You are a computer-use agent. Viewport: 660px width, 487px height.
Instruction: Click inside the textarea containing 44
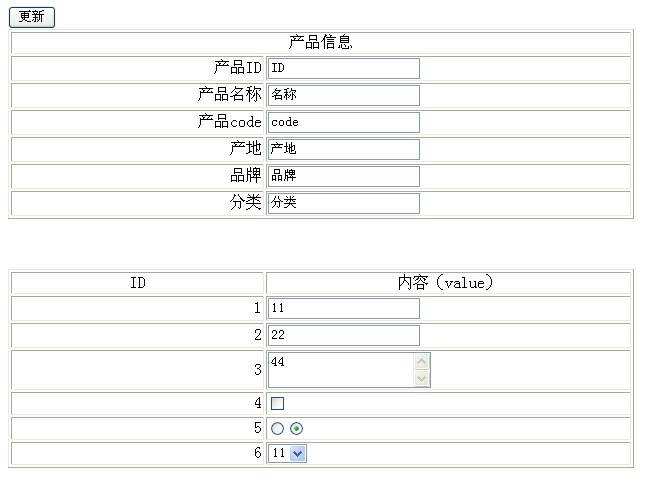coord(340,370)
